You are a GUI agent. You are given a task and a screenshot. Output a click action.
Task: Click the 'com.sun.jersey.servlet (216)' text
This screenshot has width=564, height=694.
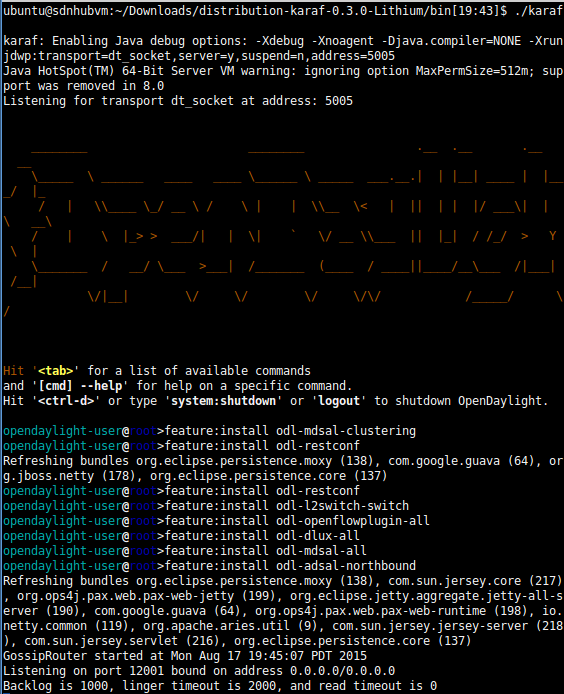point(122,641)
